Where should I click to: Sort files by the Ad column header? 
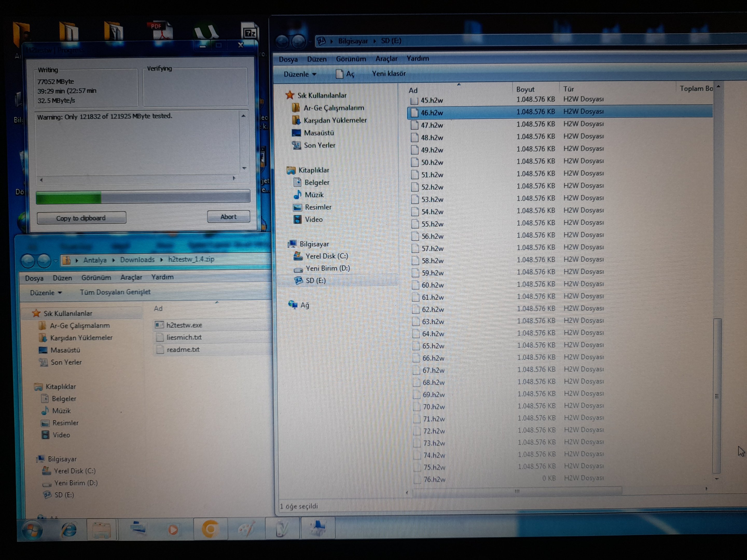pos(413,90)
